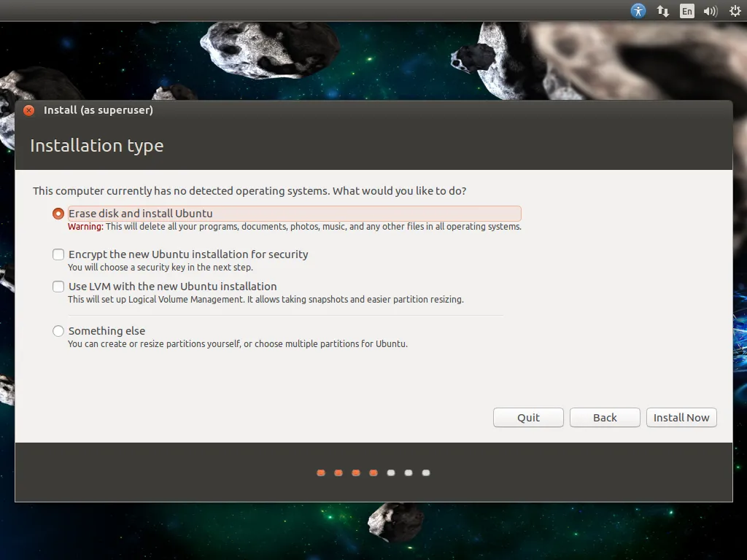Open the En keyboard layout indicator
This screenshot has width=747, height=560.
[x=687, y=11]
